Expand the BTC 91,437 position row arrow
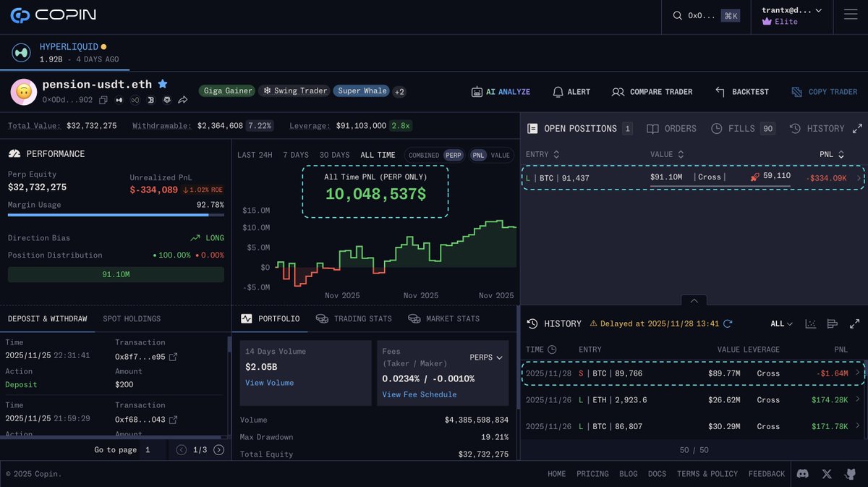 click(859, 178)
